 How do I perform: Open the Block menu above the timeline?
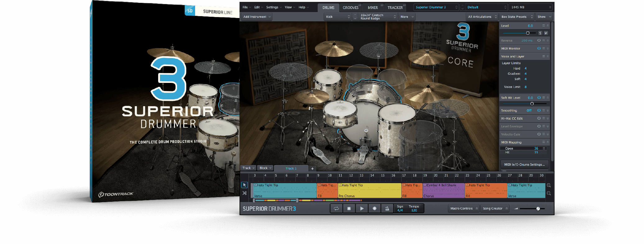point(265,168)
